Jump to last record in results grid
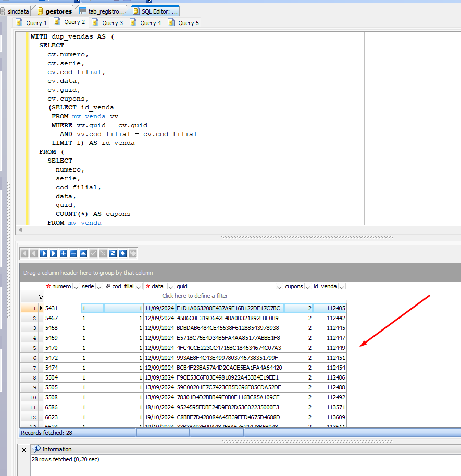461x476 pixels. pyautogui.click(x=54, y=253)
